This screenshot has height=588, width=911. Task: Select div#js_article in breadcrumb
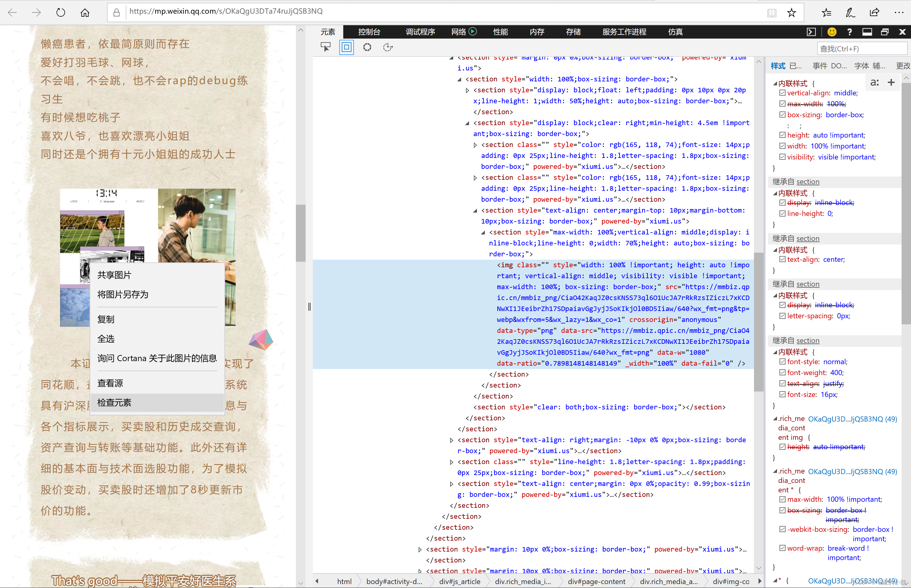pyautogui.click(x=460, y=582)
